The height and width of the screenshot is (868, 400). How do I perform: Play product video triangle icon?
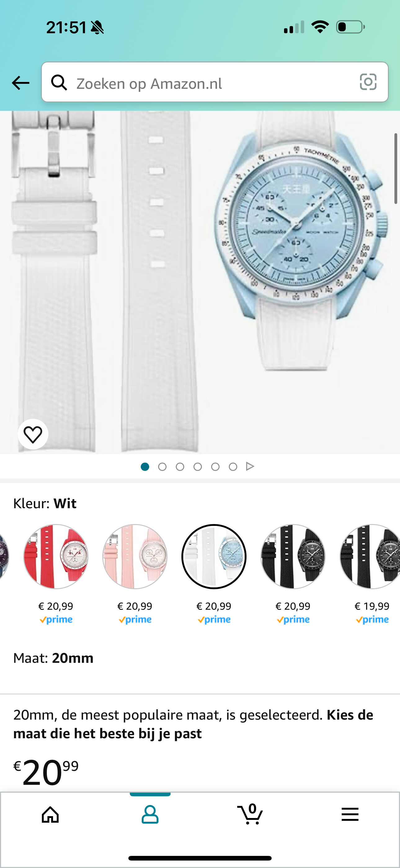click(x=250, y=466)
